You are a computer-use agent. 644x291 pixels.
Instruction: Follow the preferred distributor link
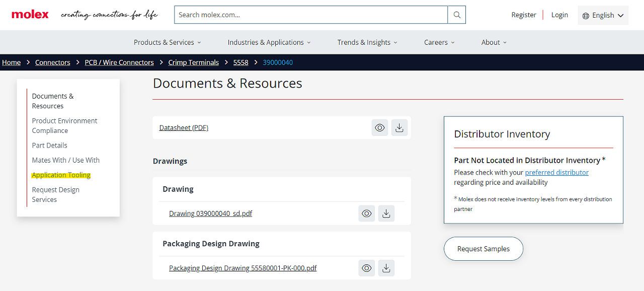[557, 172]
